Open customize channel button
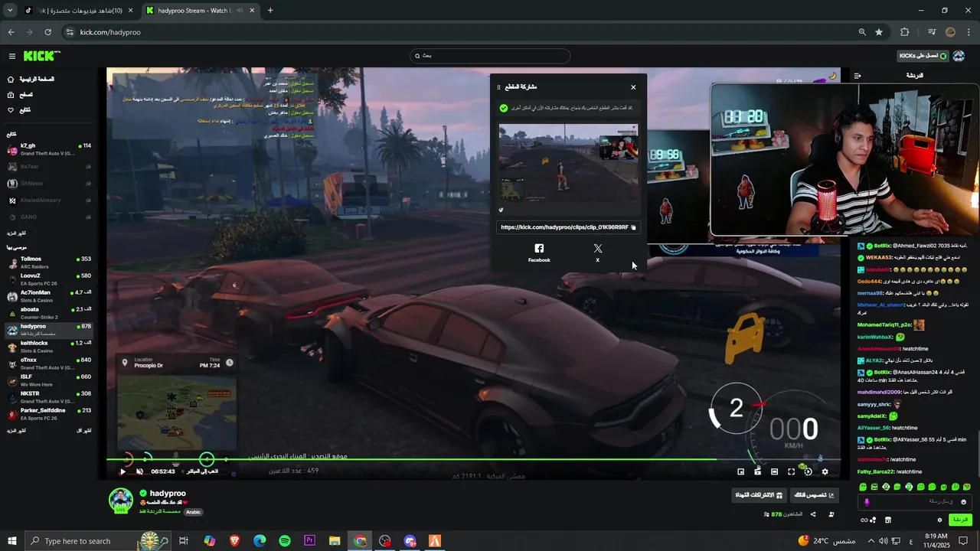Screen dimensions: 980x551 (x=814, y=495)
